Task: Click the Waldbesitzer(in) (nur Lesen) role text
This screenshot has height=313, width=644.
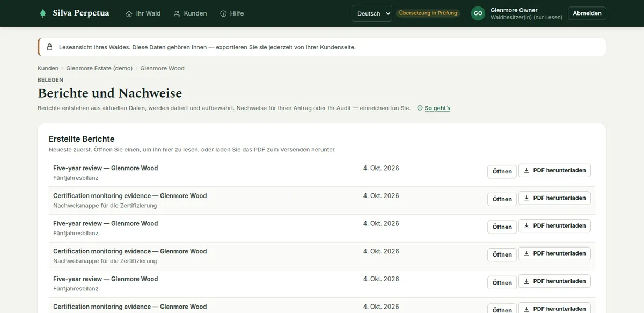Action: click(526, 17)
